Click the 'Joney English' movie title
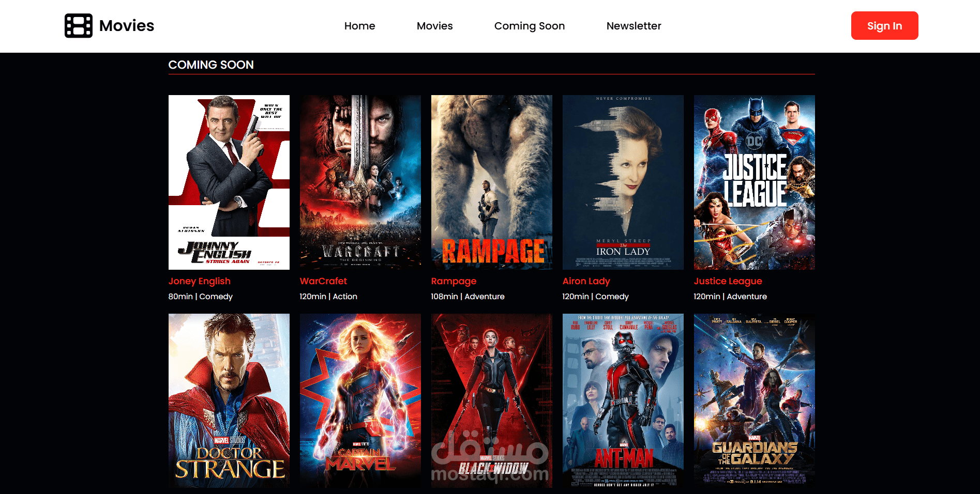The width and height of the screenshot is (980, 494). [200, 281]
